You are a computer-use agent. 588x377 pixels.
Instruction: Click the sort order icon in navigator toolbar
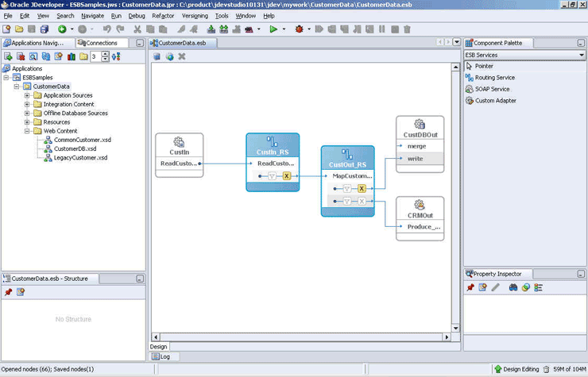click(116, 56)
